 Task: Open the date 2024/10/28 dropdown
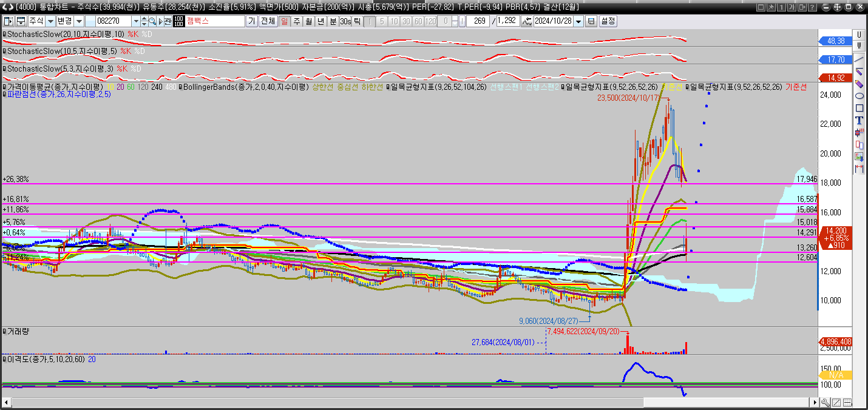(578, 21)
